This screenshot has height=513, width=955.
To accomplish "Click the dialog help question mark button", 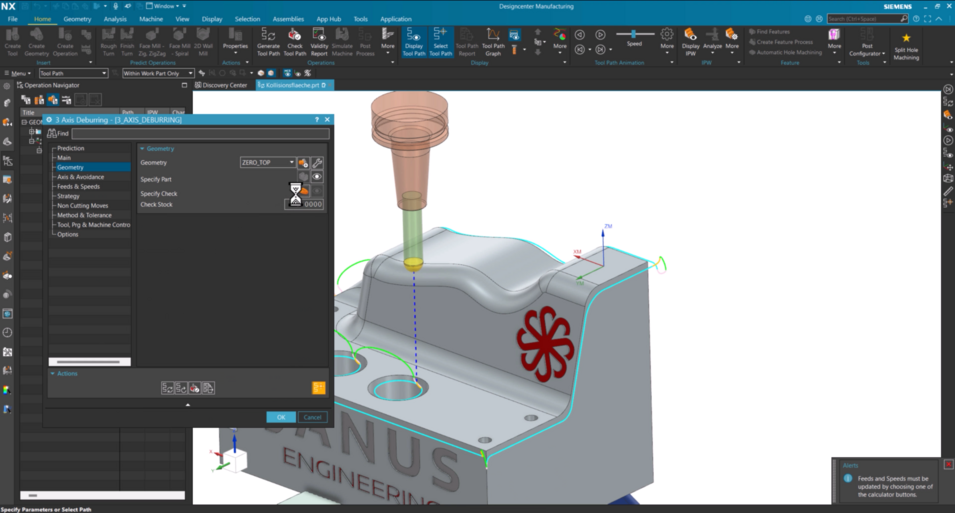I will click(x=316, y=119).
